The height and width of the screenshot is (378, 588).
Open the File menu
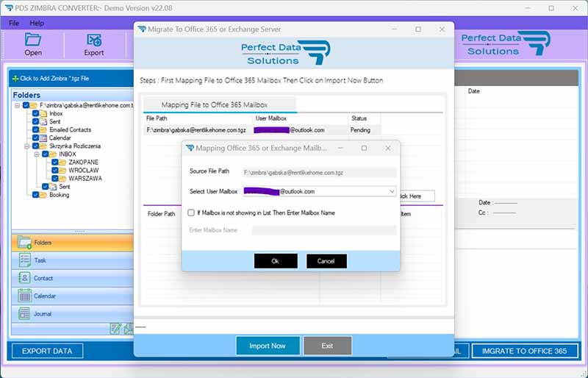[14, 24]
